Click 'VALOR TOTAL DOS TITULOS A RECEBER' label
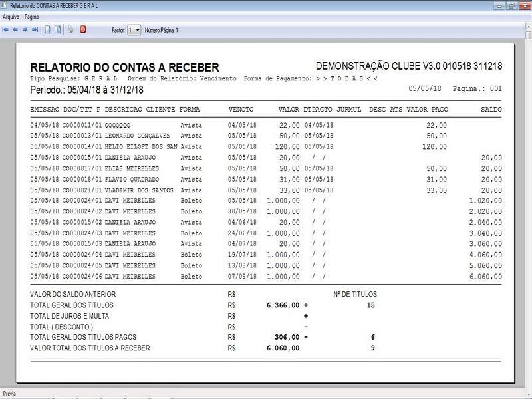532x399 pixels. (90, 348)
